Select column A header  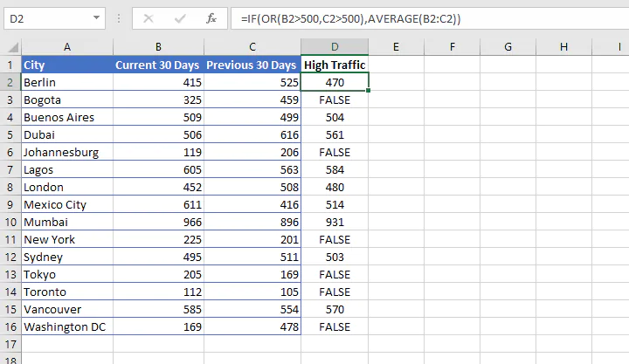coord(67,47)
